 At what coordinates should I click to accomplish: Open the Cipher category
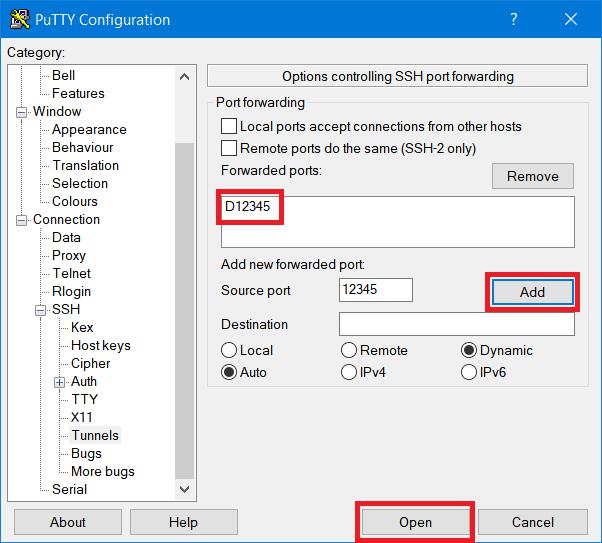coord(91,364)
